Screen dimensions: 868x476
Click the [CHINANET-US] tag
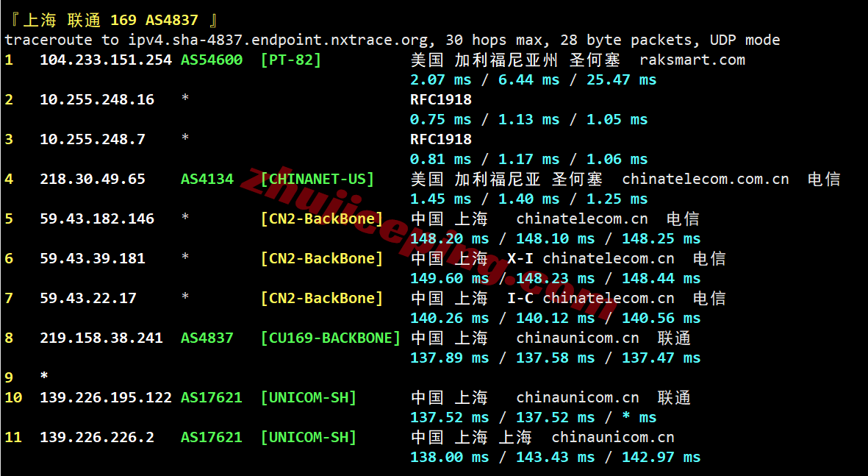tap(318, 178)
